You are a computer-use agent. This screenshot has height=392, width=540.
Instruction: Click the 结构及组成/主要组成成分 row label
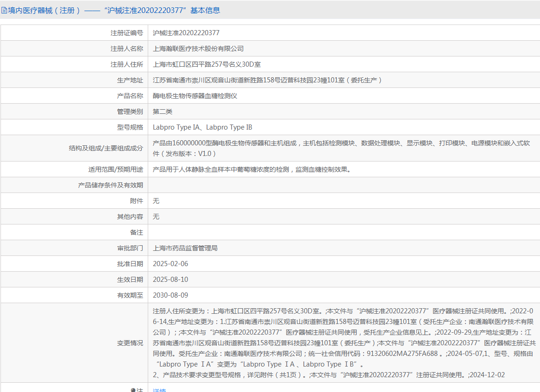click(106, 149)
